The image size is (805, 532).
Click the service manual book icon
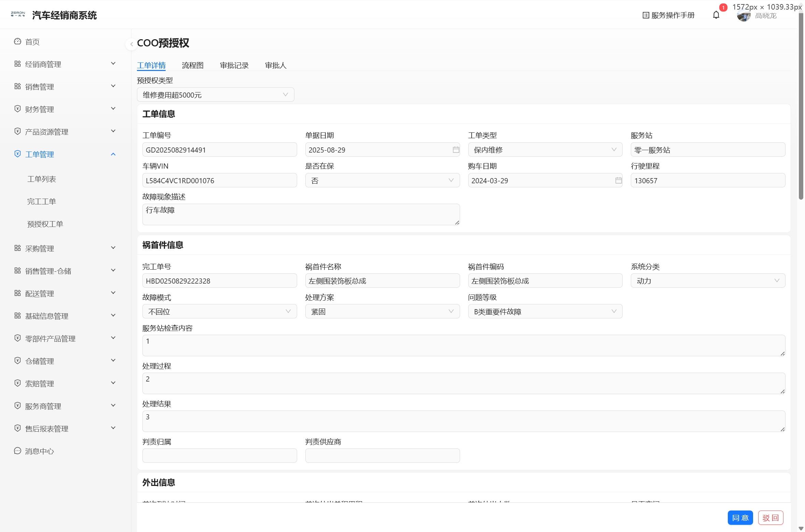tap(646, 15)
